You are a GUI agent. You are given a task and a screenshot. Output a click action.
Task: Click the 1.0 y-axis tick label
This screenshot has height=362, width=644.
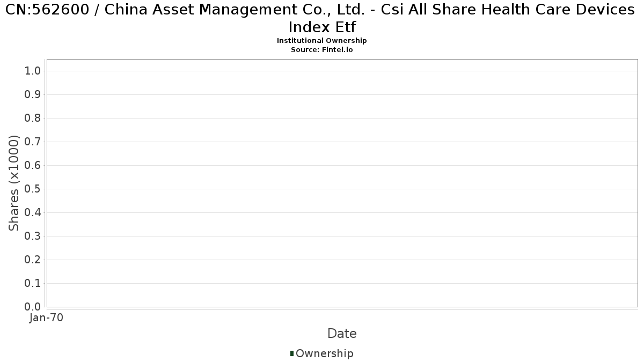coord(33,71)
